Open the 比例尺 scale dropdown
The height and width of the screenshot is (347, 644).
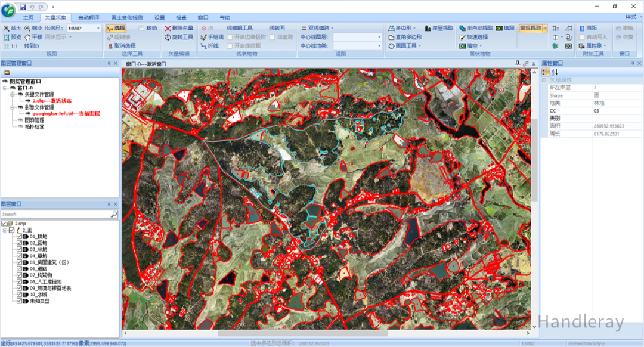(x=98, y=28)
